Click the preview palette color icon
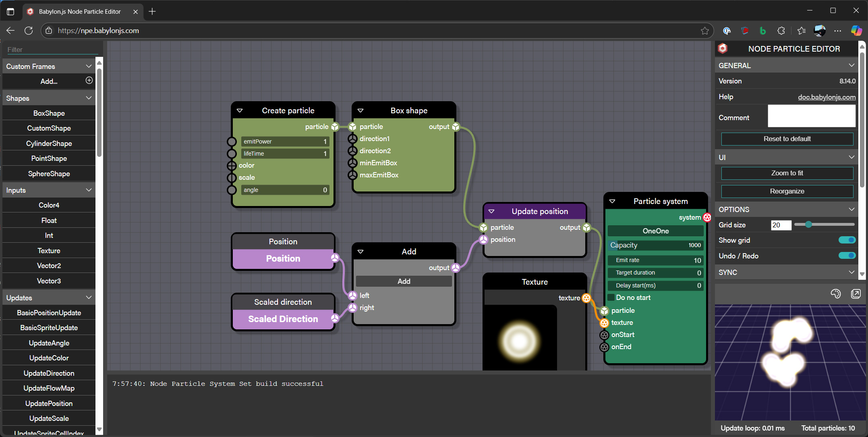Image resolution: width=868 pixels, height=437 pixels. coord(835,294)
